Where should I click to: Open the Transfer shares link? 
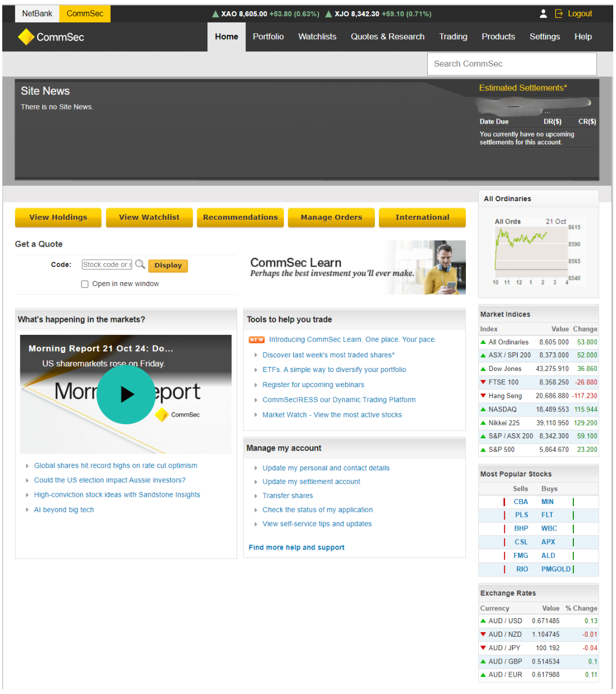287,496
